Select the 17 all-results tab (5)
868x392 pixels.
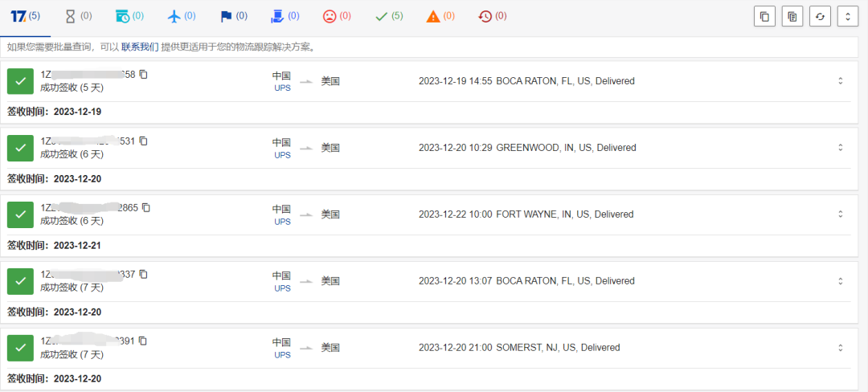(25, 16)
